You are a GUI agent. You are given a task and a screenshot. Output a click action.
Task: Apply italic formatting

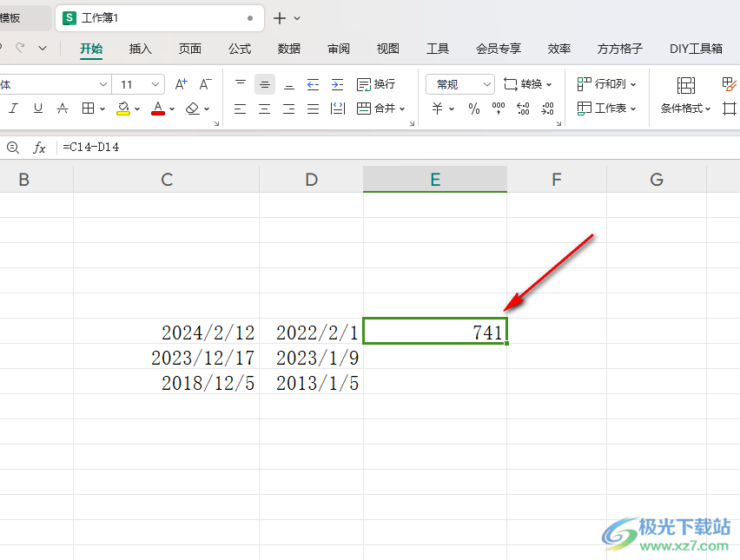coord(13,109)
